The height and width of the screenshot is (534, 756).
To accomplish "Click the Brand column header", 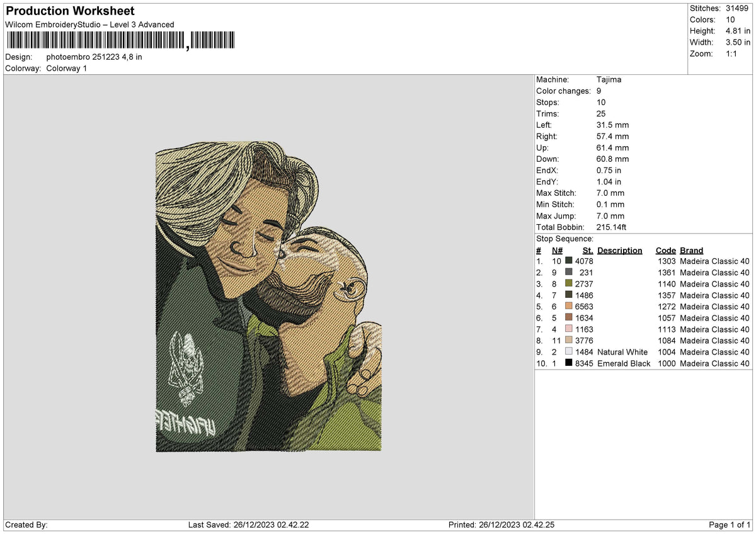I will pos(692,251).
